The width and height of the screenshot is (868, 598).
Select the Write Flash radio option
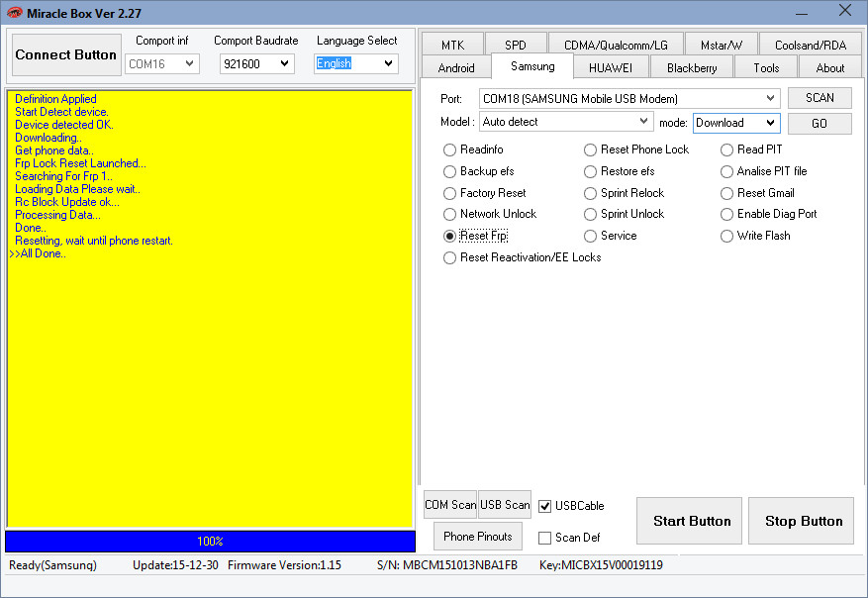[727, 236]
